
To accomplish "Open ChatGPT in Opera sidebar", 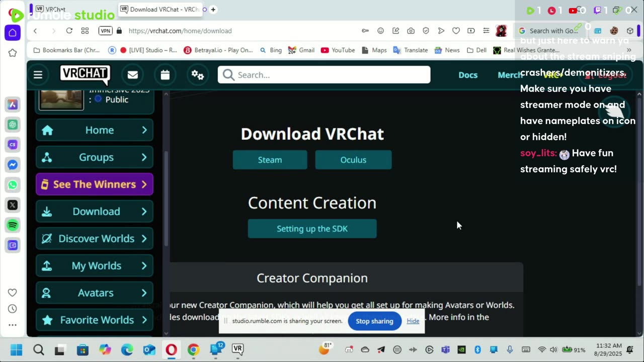I will coord(13,125).
